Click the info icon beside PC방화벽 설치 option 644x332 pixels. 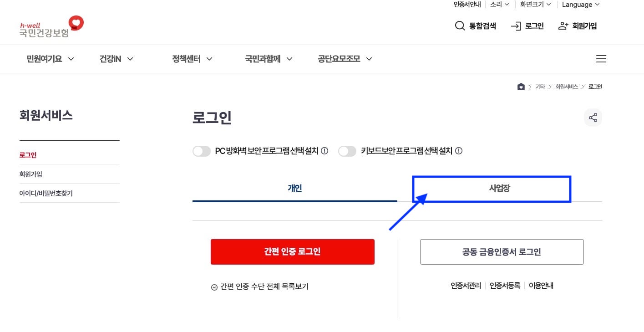click(x=324, y=151)
